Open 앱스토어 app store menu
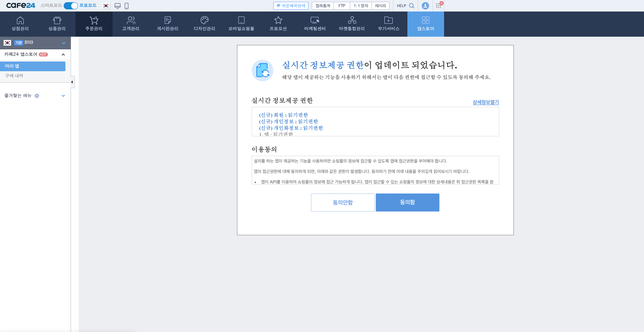This screenshot has height=332, width=644. point(426,24)
